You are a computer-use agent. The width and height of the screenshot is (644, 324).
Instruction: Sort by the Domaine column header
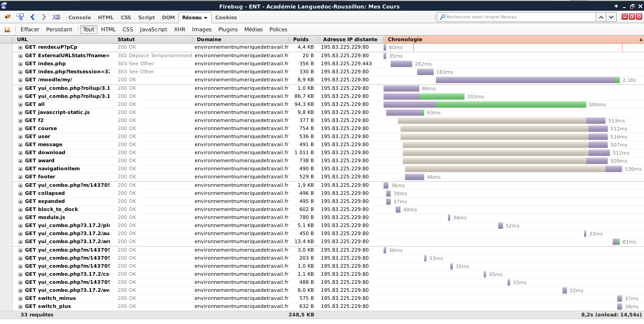(241, 39)
